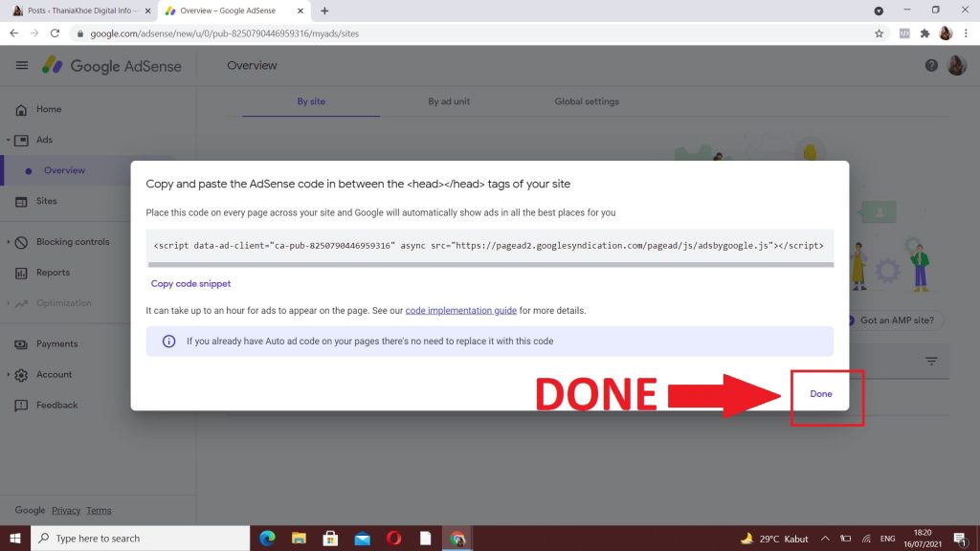Viewport: 980px width, 551px height.
Task: Click the Google AdSense logo
Action: 111,66
